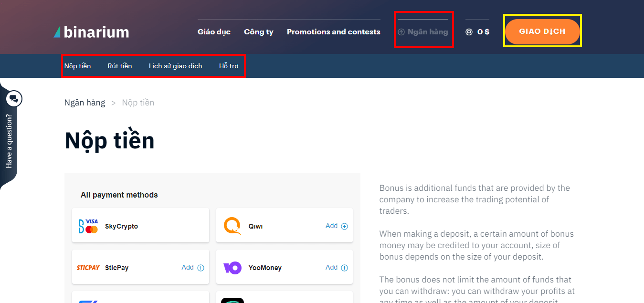Open the Hỗ trợ tab
This screenshot has width=644, height=303.
pyautogui.click(x=229, y=66)
